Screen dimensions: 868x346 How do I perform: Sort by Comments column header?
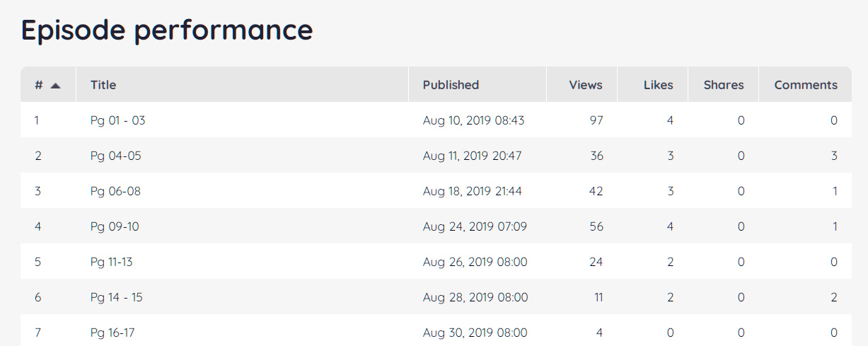805,85
